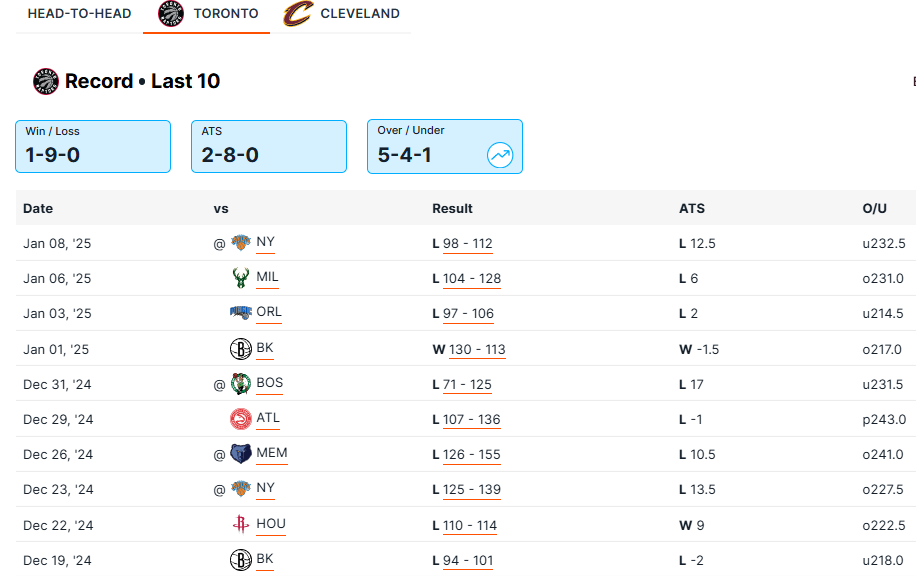
Task: Switch to the Head-to-Head tab
Action: coord(79,14)
